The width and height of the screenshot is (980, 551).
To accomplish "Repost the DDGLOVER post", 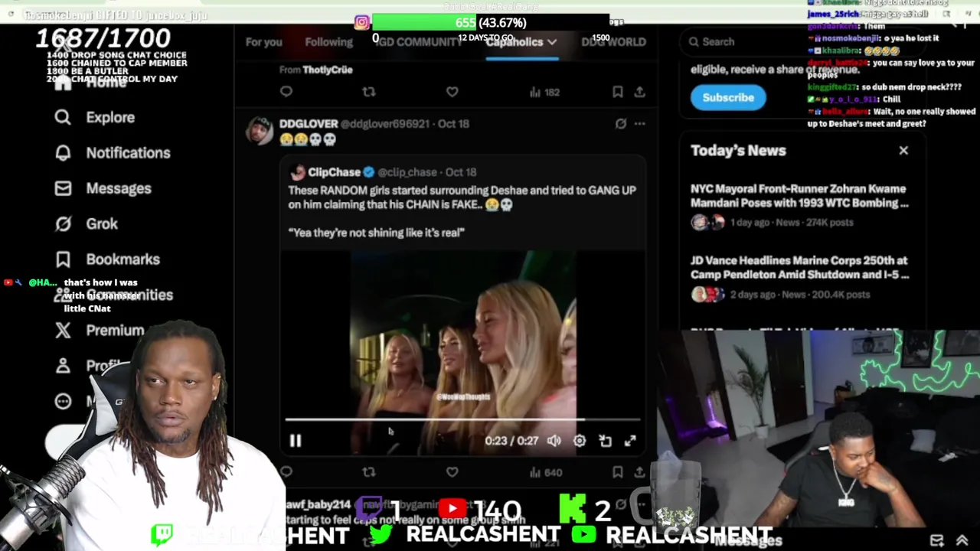I will pyautogui.click(x=369, y=472).
